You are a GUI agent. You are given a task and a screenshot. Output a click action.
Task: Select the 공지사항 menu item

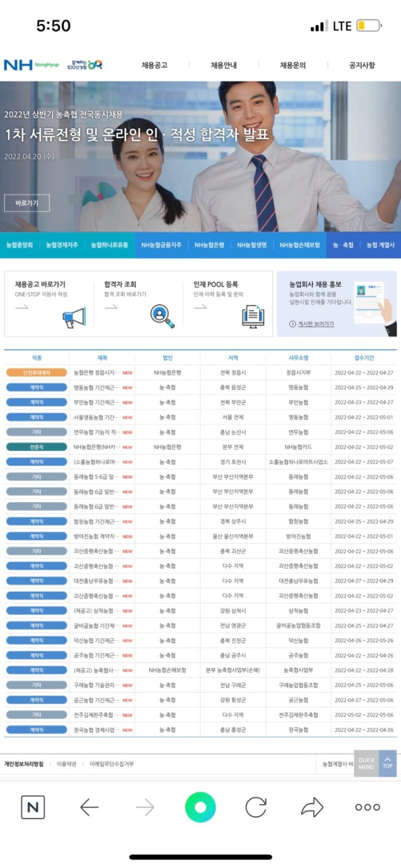click(x=362, y=65)
